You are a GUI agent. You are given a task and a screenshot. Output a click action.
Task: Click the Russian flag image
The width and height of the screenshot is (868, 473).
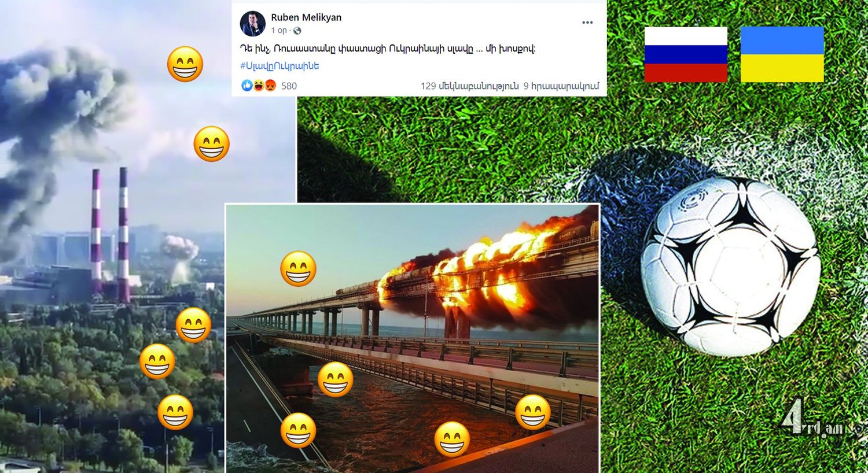click(686, 54)
